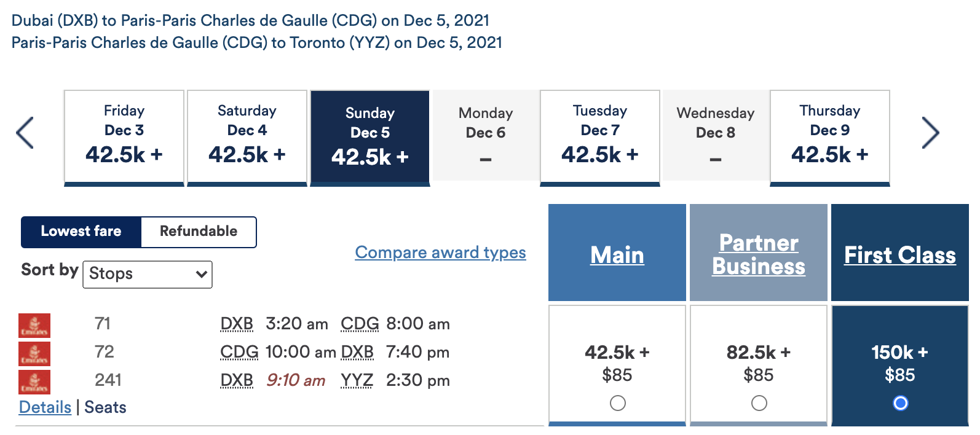Click Emirates logo for flight 241
This screenshot has width=980, height=435.
tap(34, 382)
